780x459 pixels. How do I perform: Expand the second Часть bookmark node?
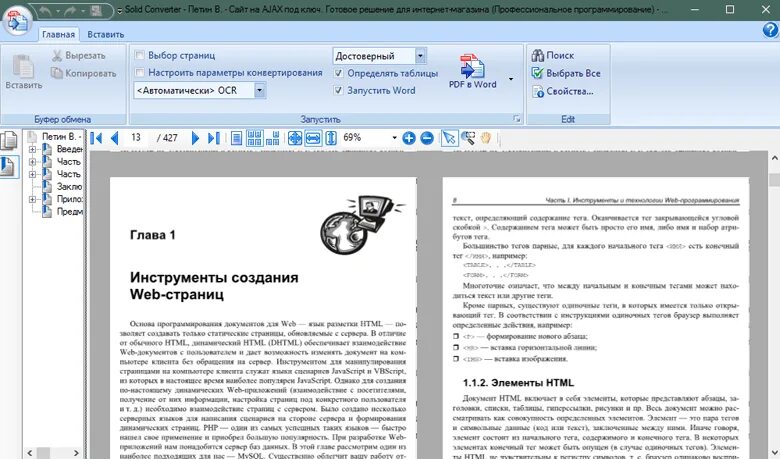tap(32, 174)
